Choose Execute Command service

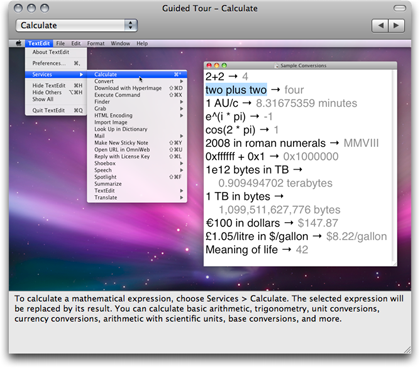point(137,95)
